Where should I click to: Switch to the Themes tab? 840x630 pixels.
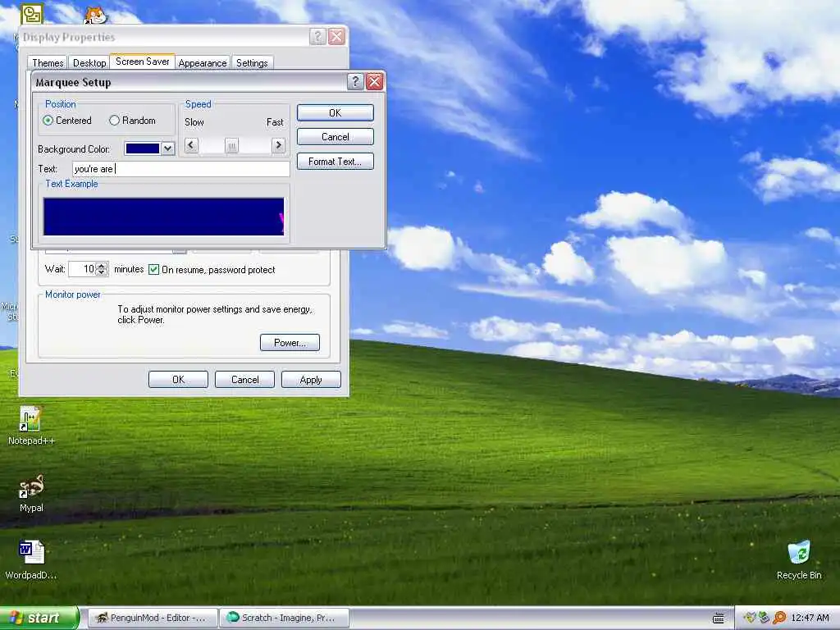coord(48,62)
